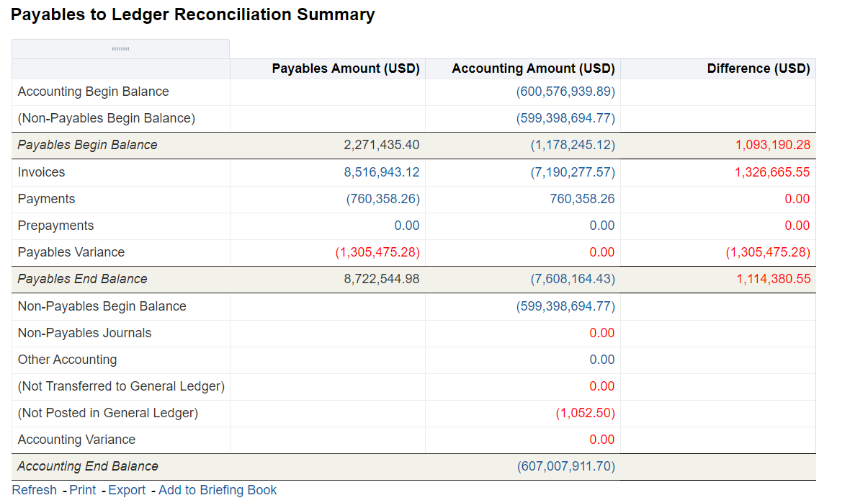Viewport: 868px width, 503px height.
Task: Export the reconciliation data
Action: tap(127, 489)
